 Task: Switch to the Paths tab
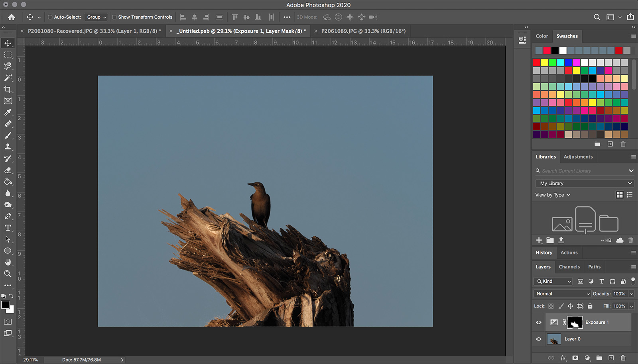(x=594, y=267)
